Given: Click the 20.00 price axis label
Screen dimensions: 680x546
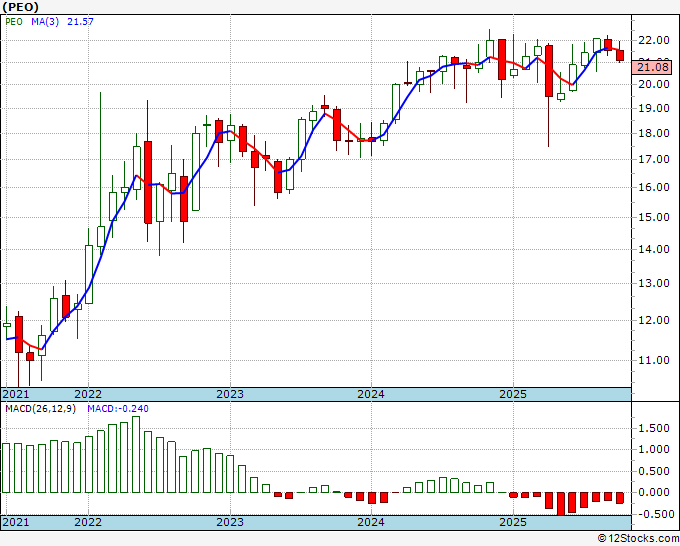Looking at the screenshot, I should click(x=654, y=84).
